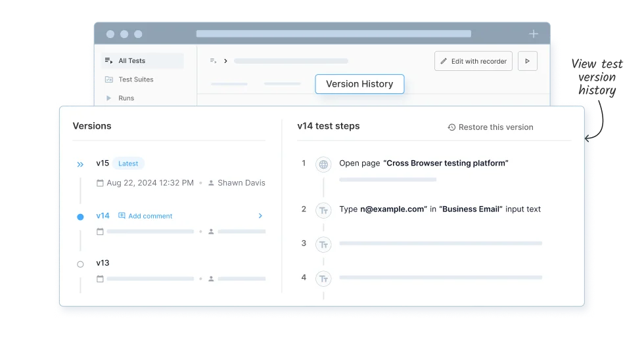This screenshot has width=644, height=342.
Task: Select version v15
Action: 103,163
